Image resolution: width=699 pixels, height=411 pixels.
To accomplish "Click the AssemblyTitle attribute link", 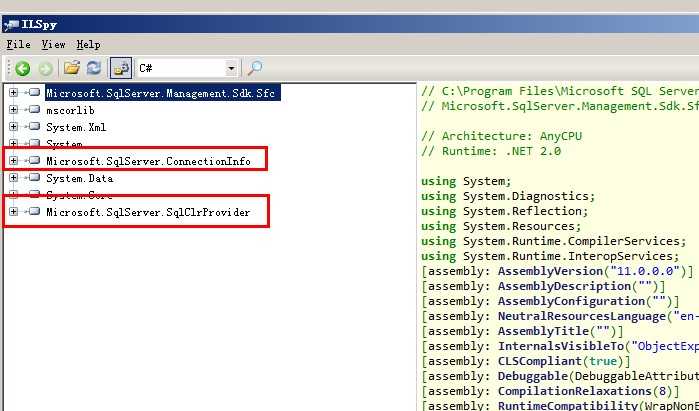I will pyautogui.click(x=543, y=331).
